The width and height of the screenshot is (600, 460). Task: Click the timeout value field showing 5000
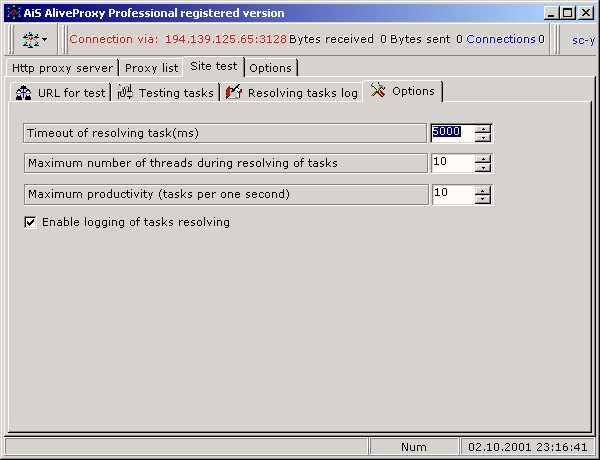(x=452, y=133)
